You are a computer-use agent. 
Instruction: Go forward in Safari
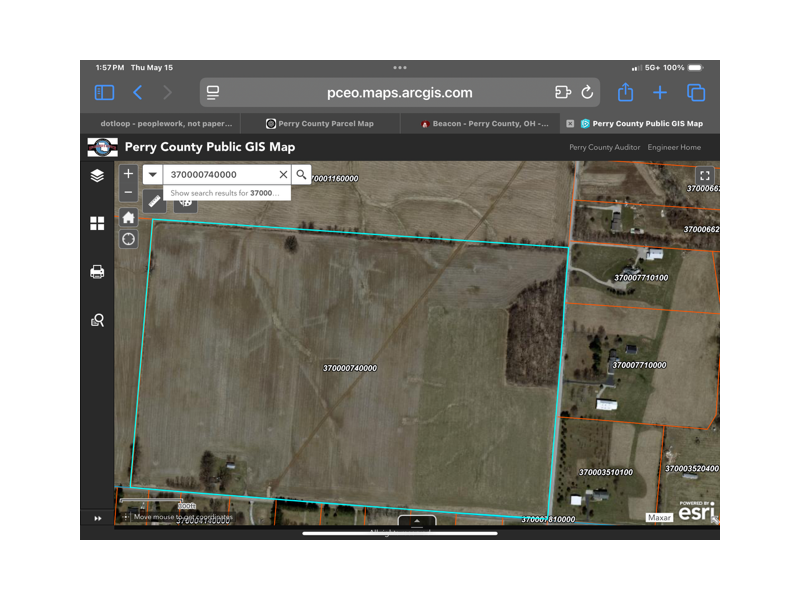pyautogui.click(x=167, y=92)
